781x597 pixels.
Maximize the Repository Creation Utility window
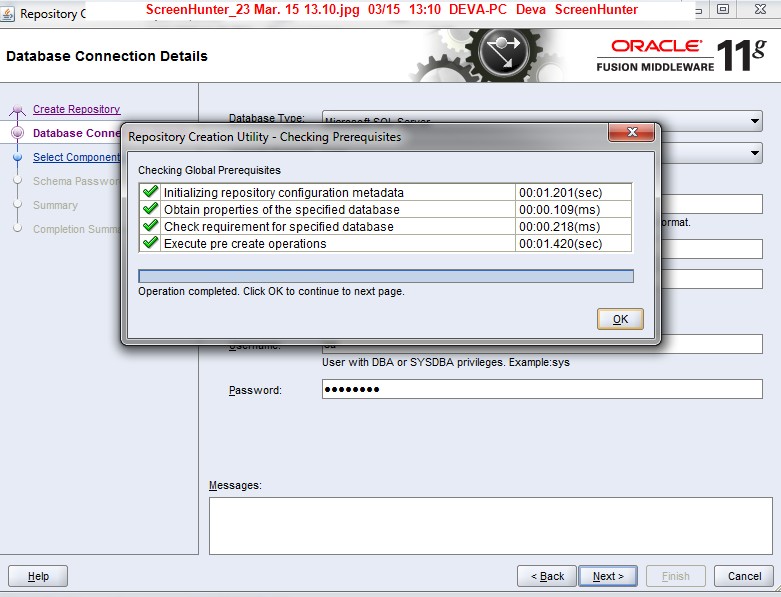point(723,9)
